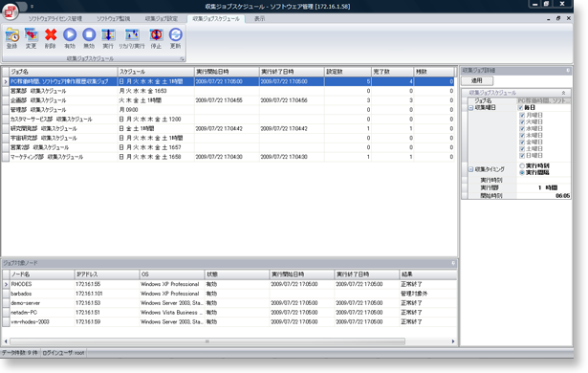The width and height of the screenshot is (588, 373).
Task: Sort nodes by IPアドレス column header
Action: [106, 274]
